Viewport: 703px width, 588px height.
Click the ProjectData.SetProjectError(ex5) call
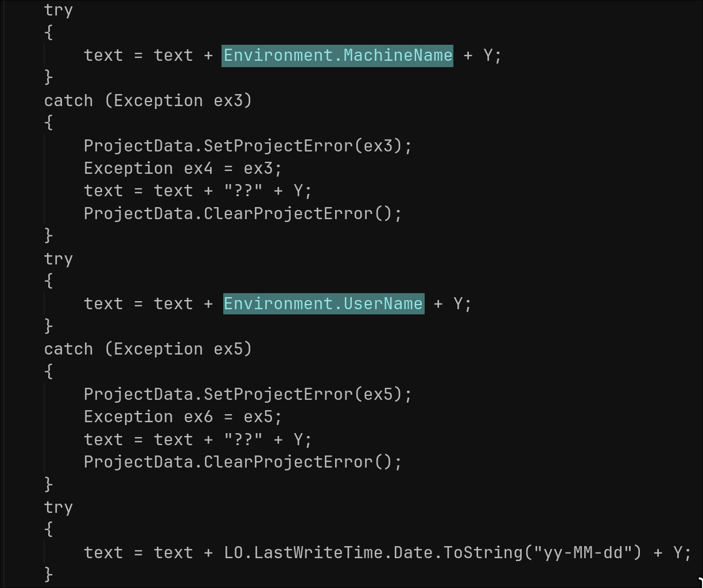[x=247, y=394]
